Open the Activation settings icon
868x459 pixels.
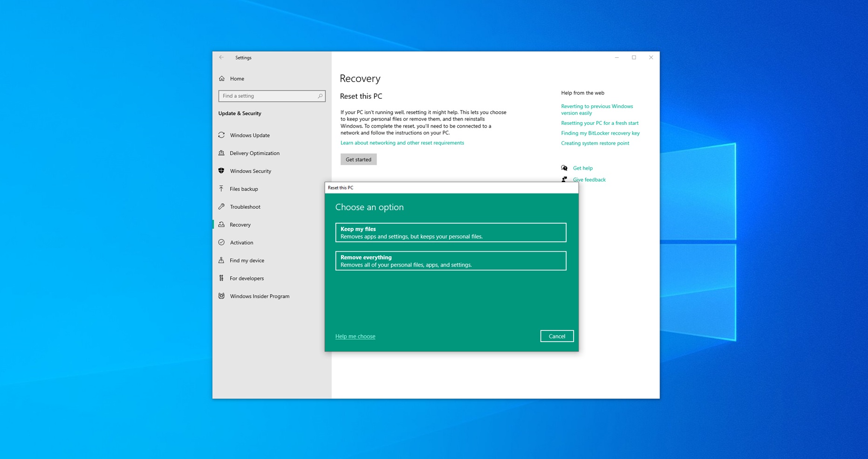coord(222,242)
